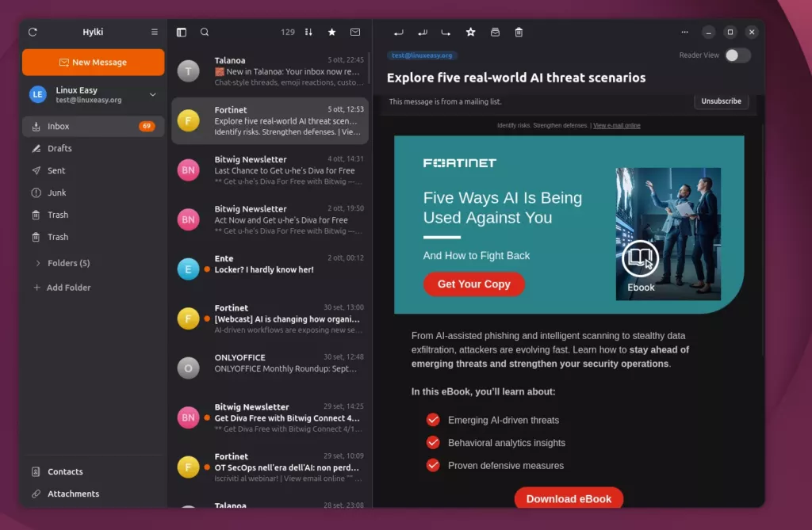The width and height of the screenshot is (812, 530).
Task: Open Bitwig 'Act Now and Get u-he's Diva' message
Action: 270,219
